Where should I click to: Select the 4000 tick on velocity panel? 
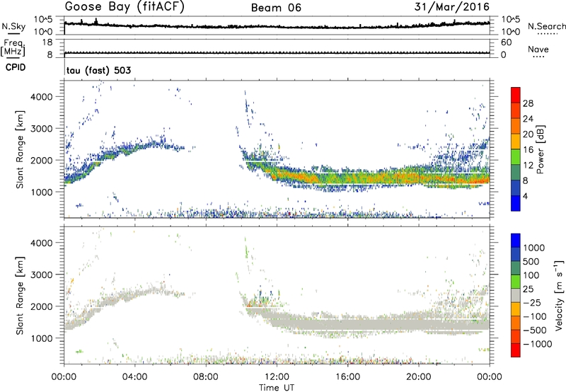click(43, 243)
